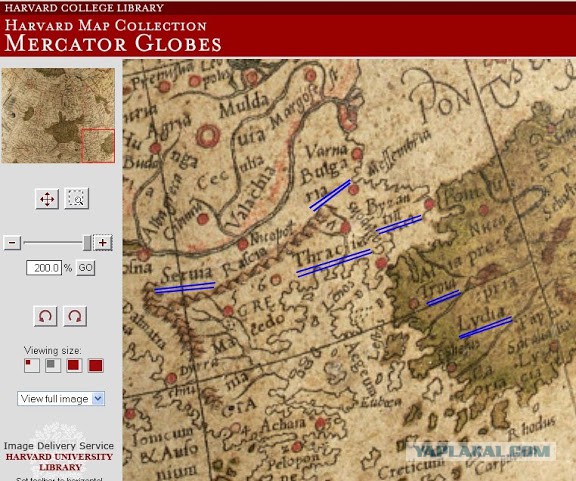Click Varna label on the map

pos(326,151)
